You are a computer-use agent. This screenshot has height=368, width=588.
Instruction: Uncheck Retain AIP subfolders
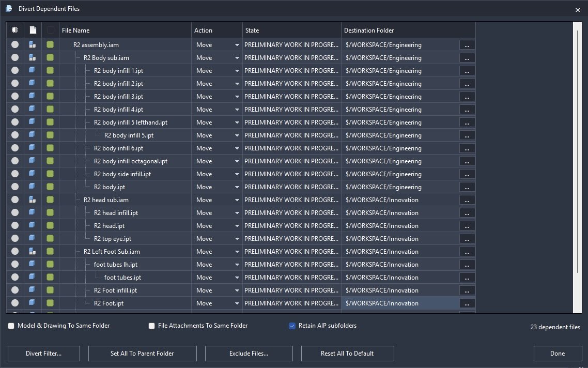point(292,326)
